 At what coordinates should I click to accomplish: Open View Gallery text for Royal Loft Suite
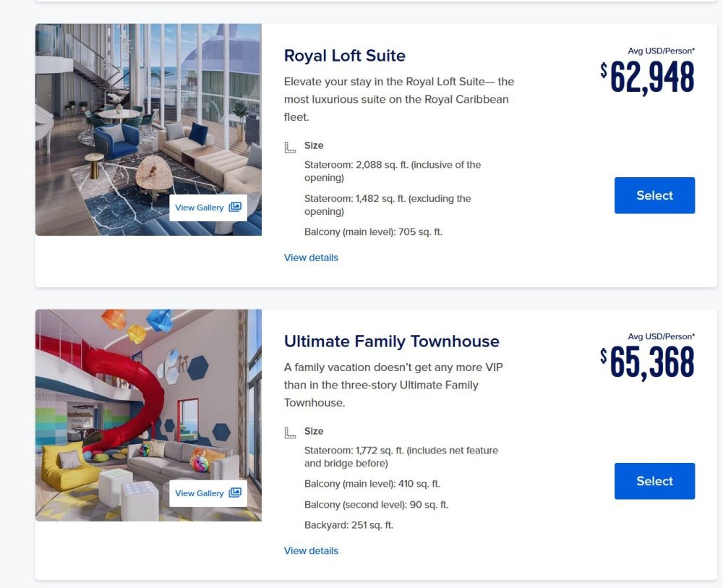200,208
